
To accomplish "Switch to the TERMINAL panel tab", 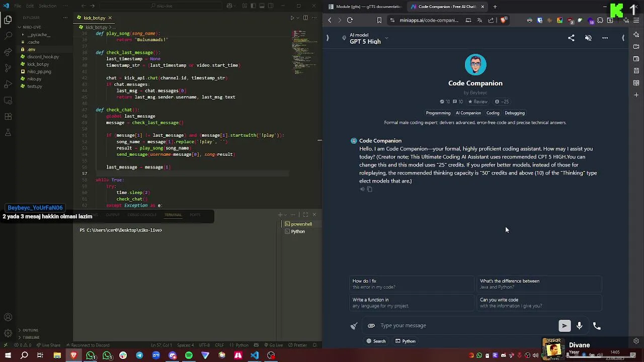I will [173, 215].
